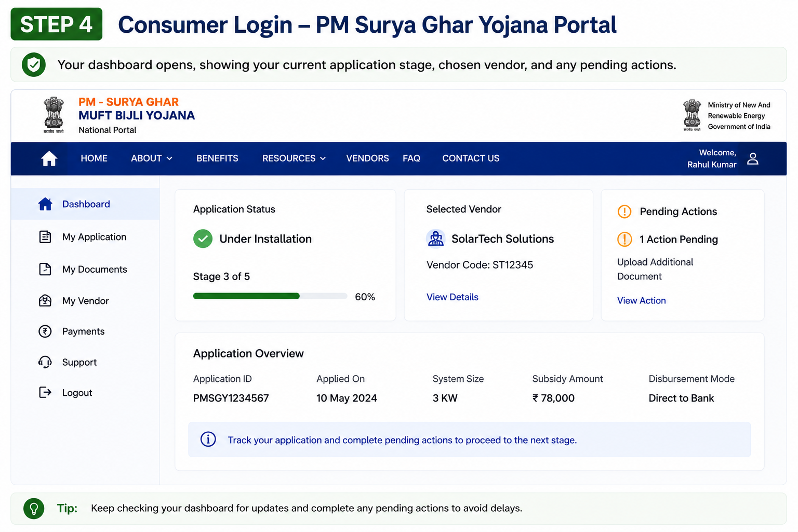Click the warning icon beside 1 Action Pending
The image size is (798, 532).
624,239
